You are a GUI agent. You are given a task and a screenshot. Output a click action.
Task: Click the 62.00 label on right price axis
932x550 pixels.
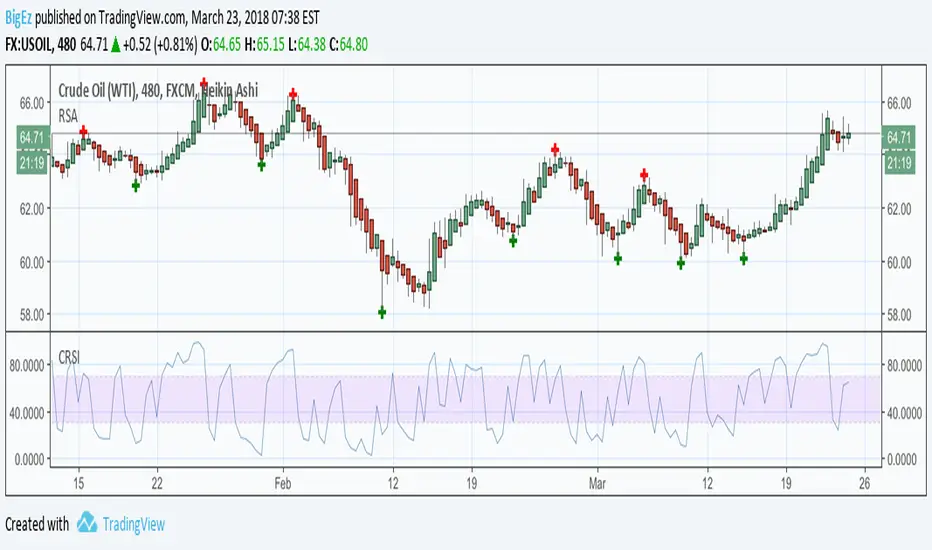tap(899, 209)
